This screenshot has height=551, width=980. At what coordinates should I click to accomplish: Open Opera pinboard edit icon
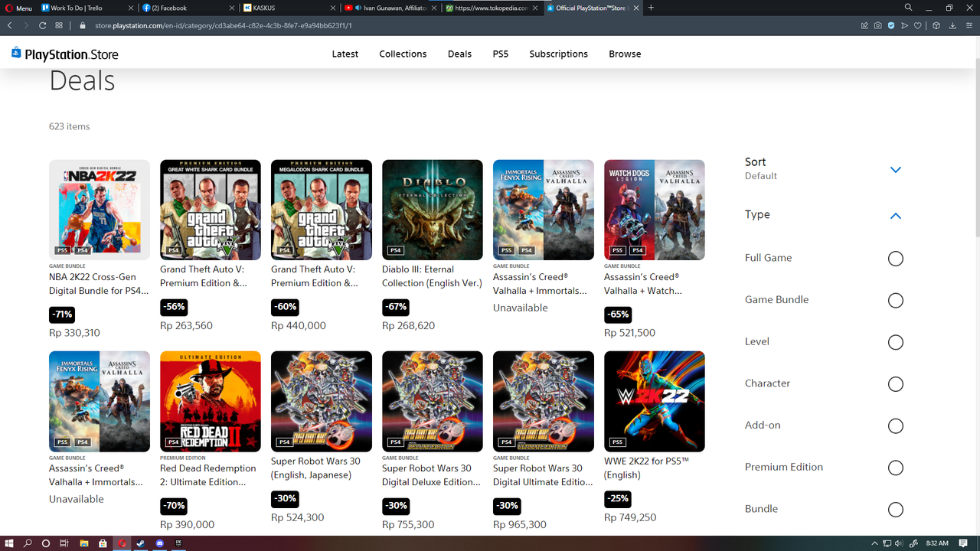tap(864, 25)
